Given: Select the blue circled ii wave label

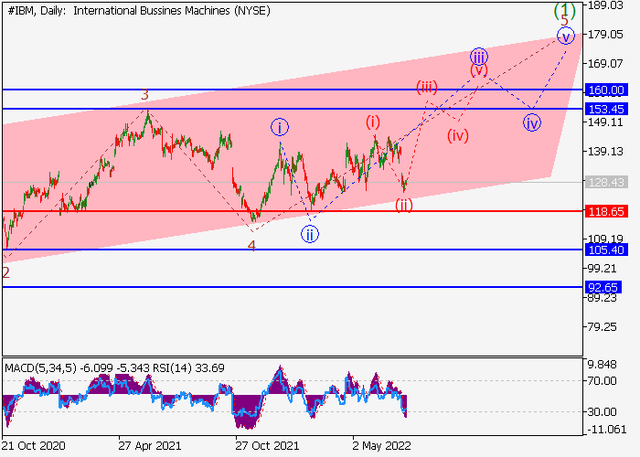Looking at the screenshot, I should point(310,235).
